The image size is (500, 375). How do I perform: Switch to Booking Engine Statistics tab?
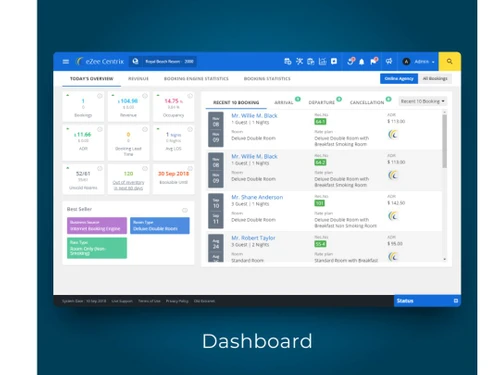pyautogui.click(x=196, y=79)
